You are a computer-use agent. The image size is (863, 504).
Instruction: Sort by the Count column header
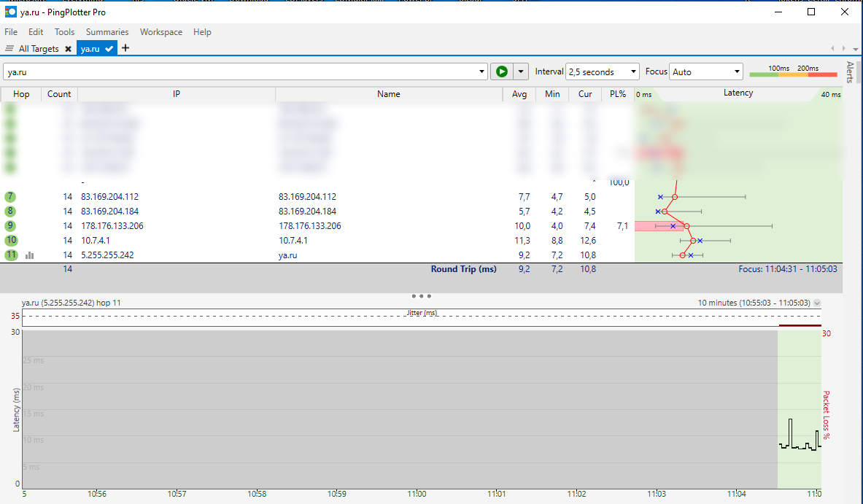pyautogui.click(x=59, y=94)
